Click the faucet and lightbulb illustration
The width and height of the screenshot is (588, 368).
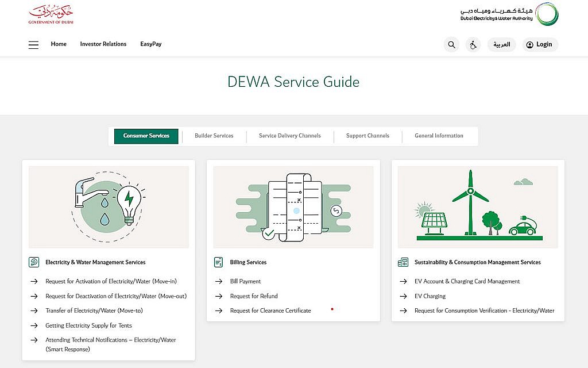coord(109,207)
